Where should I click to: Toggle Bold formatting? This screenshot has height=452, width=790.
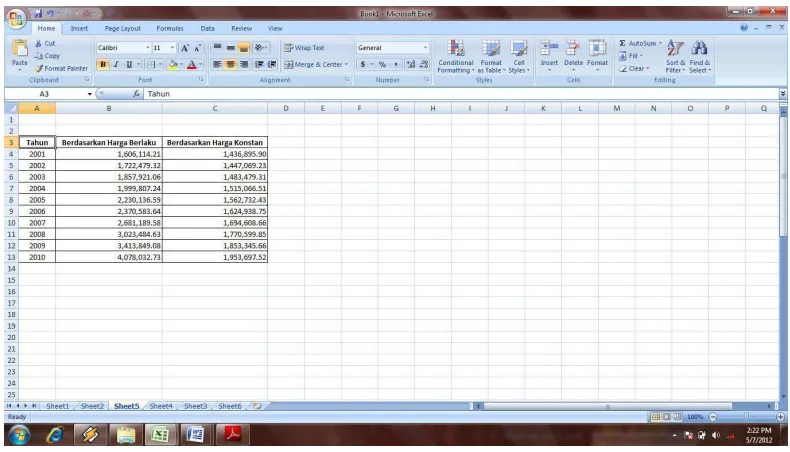tap(103, 64)
